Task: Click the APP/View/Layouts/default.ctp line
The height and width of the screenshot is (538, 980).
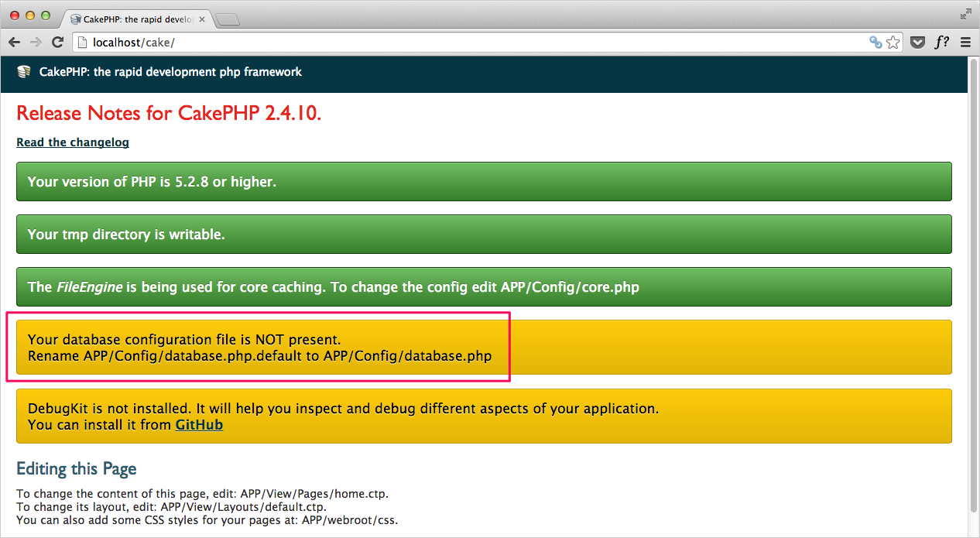Action: click(x=171, y=507)
